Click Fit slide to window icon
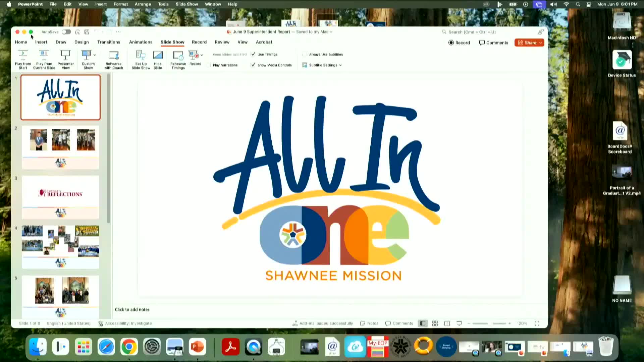644x362 pixels. [x=537, y=323]
